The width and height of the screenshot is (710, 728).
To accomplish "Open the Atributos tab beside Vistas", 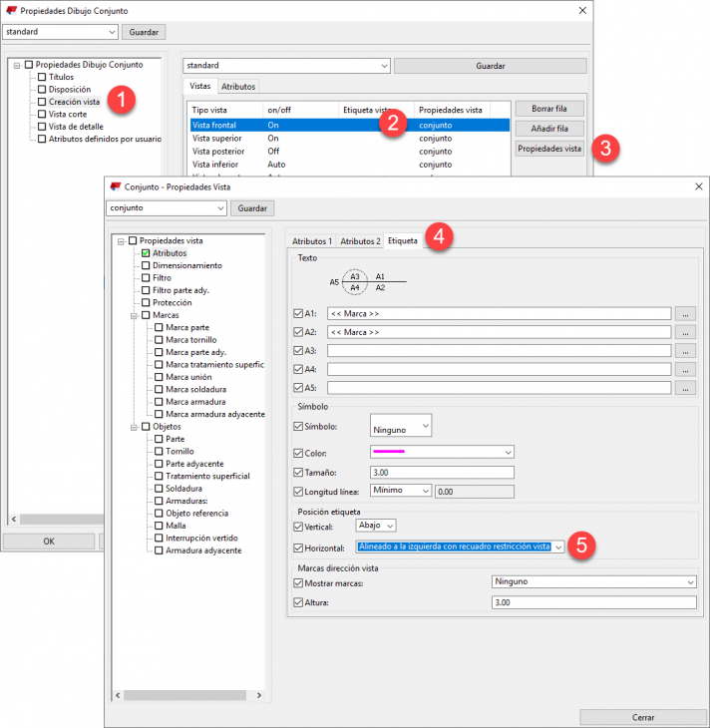I will (x=238, y=87).
